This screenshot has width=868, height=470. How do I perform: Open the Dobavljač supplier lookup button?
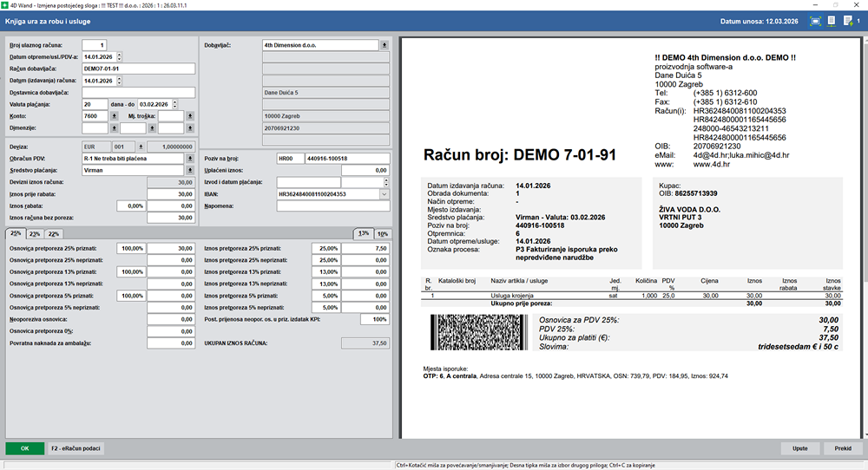click(385, 44)
